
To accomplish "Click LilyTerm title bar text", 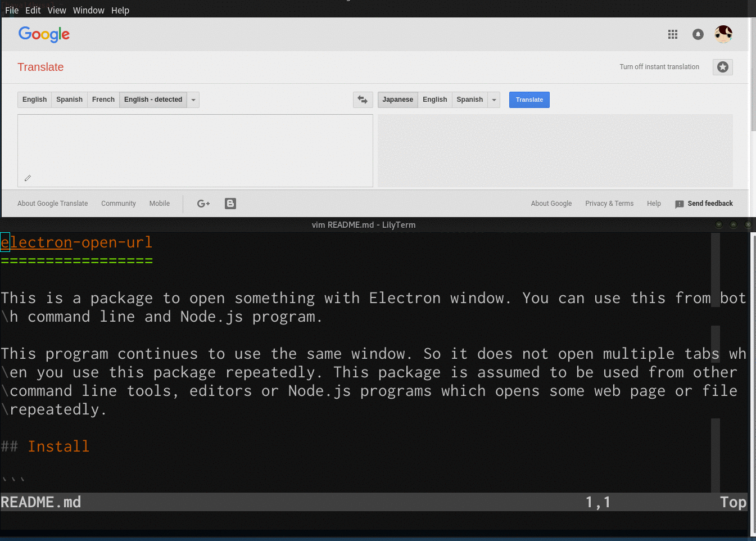I will point(364,225).
